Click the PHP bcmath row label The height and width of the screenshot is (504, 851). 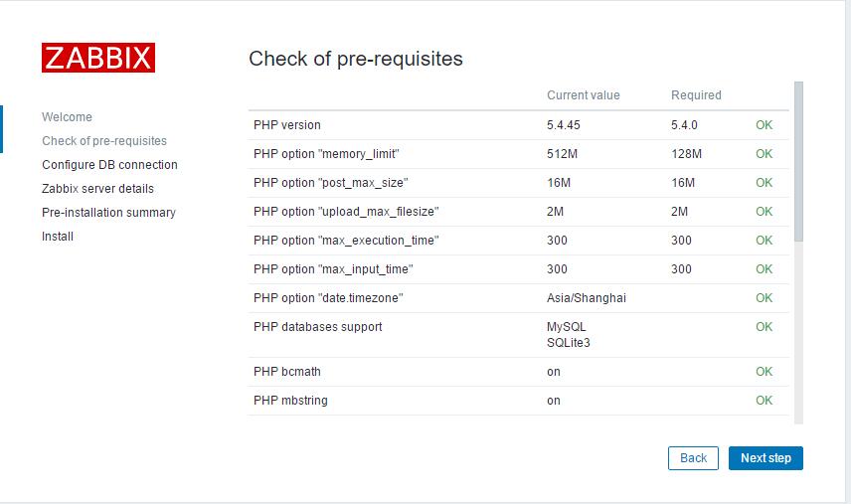[x=287, y=372]
